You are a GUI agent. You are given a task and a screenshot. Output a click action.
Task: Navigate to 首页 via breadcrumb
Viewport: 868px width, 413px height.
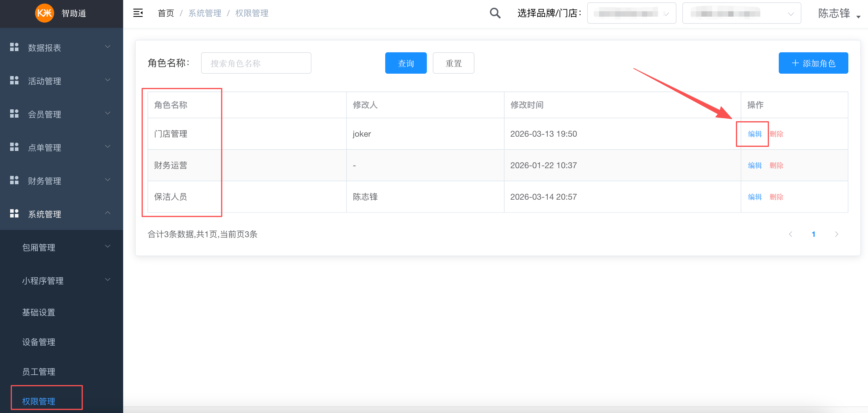coord(165,13)
